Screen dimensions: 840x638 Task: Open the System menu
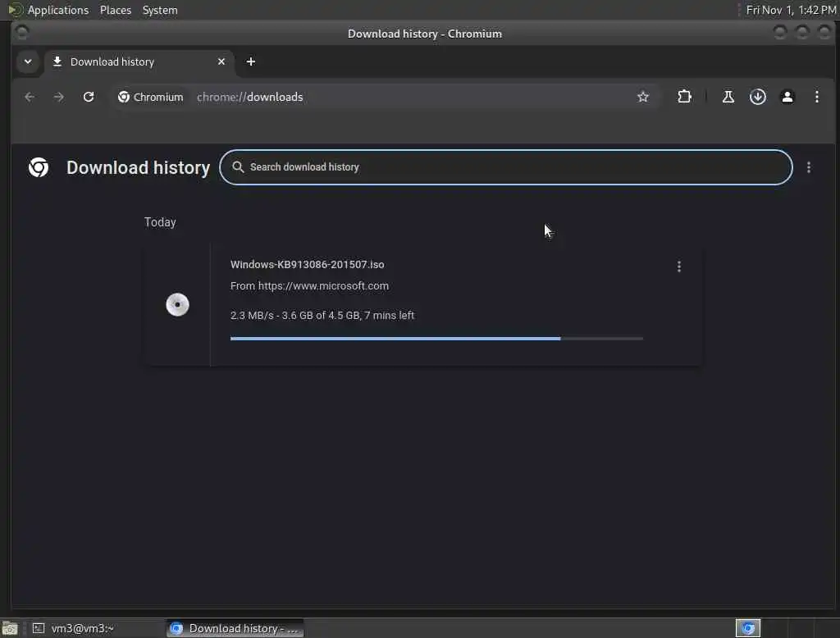click(160, 10)
